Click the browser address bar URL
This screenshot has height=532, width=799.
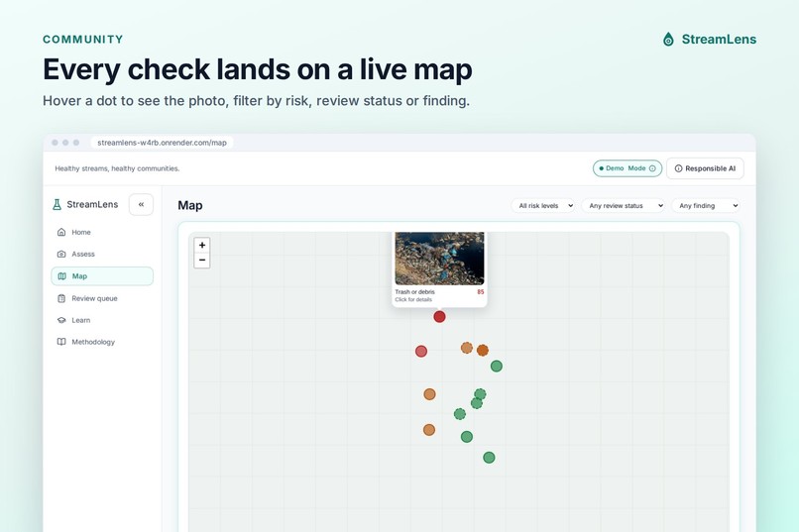(162, 143)
